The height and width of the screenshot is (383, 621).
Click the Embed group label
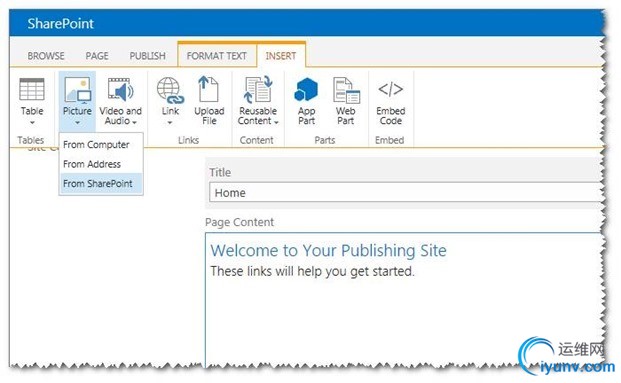tap(390, 140)
